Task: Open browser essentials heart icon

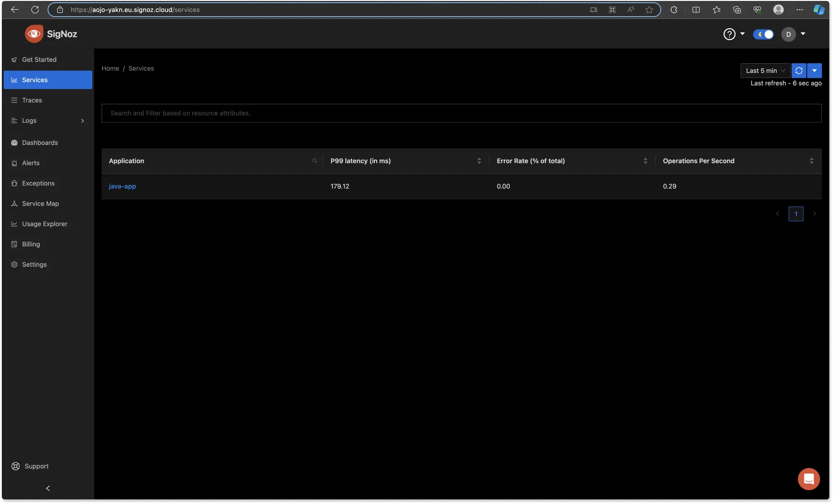Action: (x=757, y=10)
